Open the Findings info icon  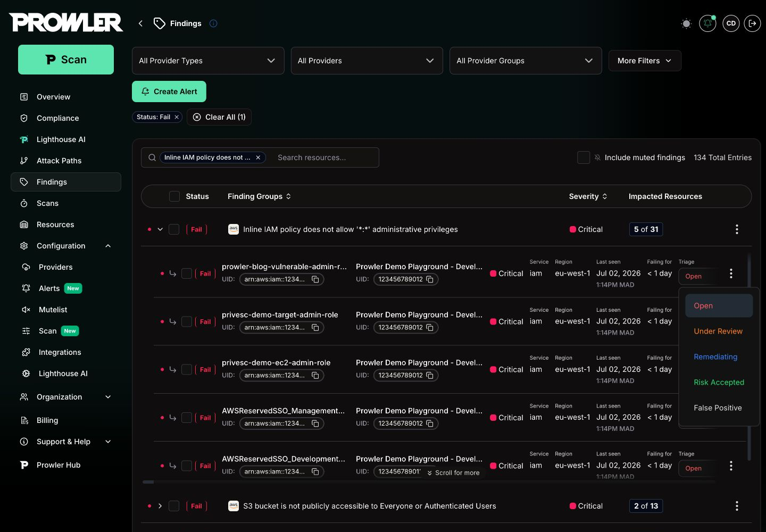point(213,23)
